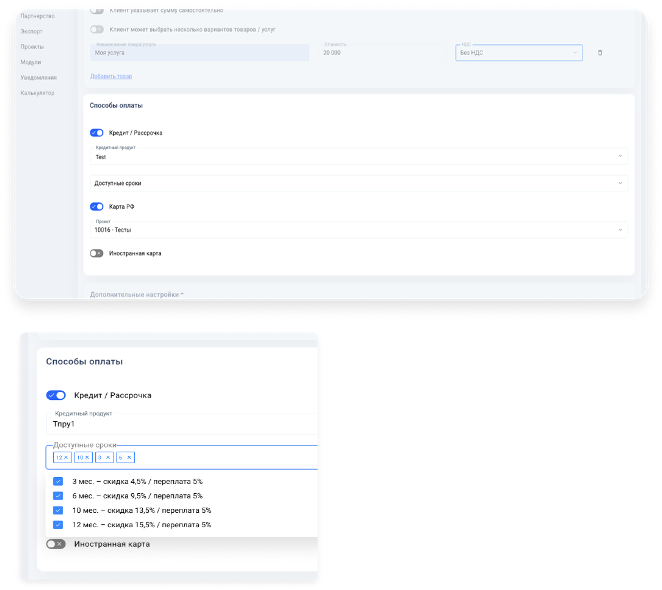Open Калькулятор in the sidebar
Screen dimensions: 662x590
[36, 93]
